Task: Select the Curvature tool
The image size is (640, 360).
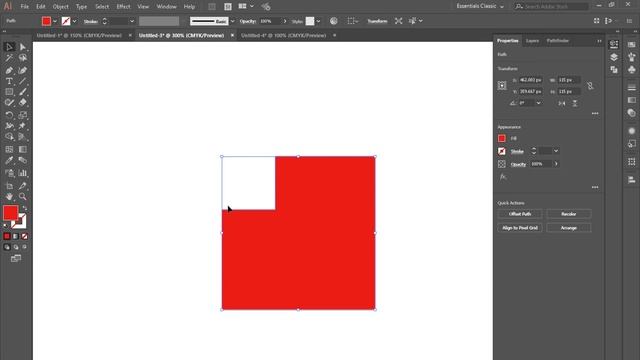Action: click(23, 71)
